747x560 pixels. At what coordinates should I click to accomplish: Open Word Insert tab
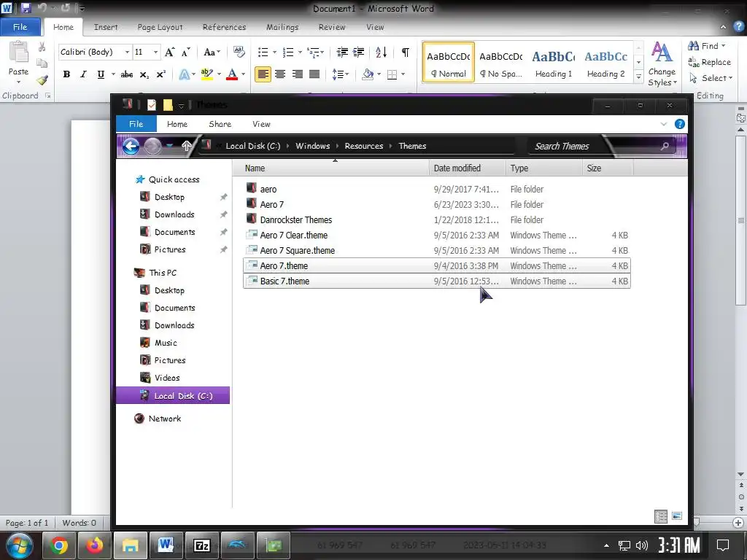106,27
